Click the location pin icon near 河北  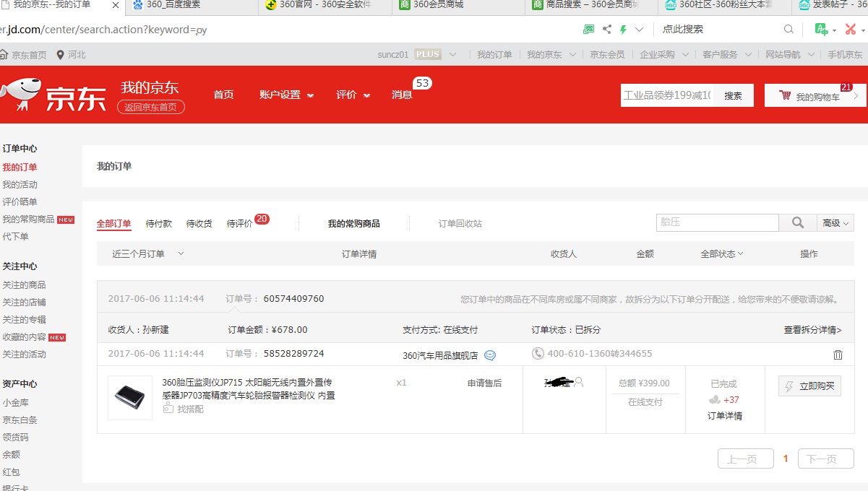point(60,55)
